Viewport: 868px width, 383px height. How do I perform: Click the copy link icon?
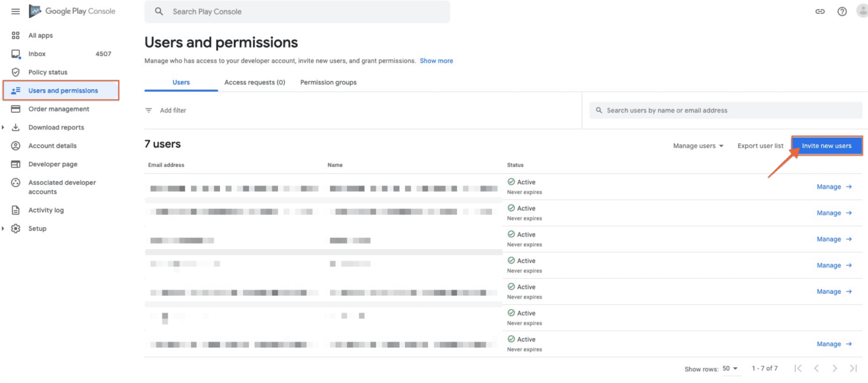click(x=820, y=11)
